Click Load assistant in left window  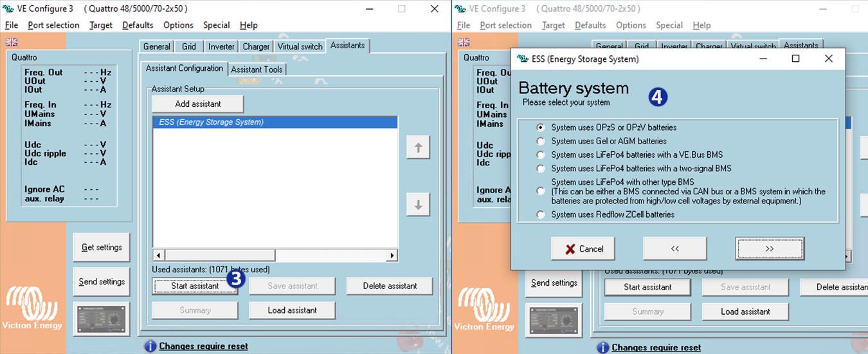(293, 310)
